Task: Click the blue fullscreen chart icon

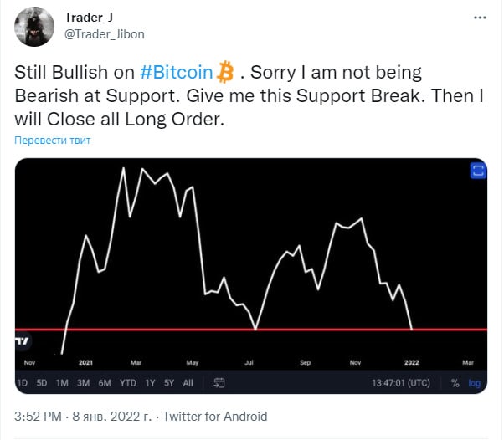Action: (478, 171)
